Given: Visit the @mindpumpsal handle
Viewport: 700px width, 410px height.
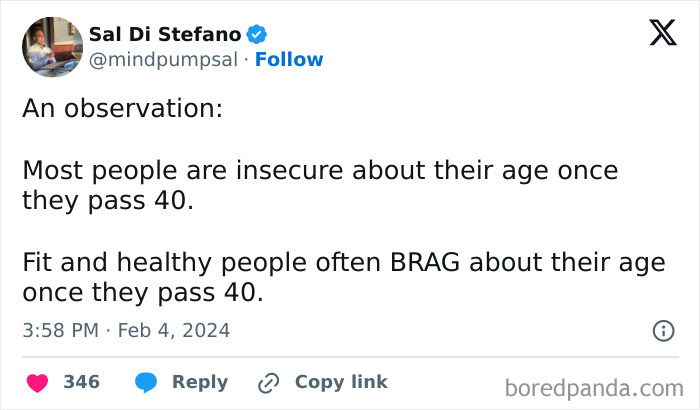Looking at the screenshot, I should [x=163, y=59].
